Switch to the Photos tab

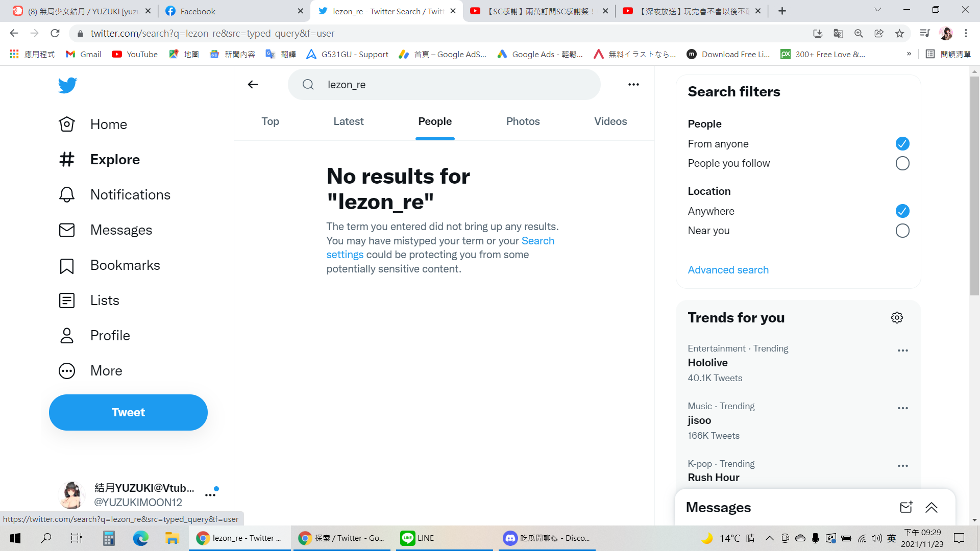(x=523, y=121)
